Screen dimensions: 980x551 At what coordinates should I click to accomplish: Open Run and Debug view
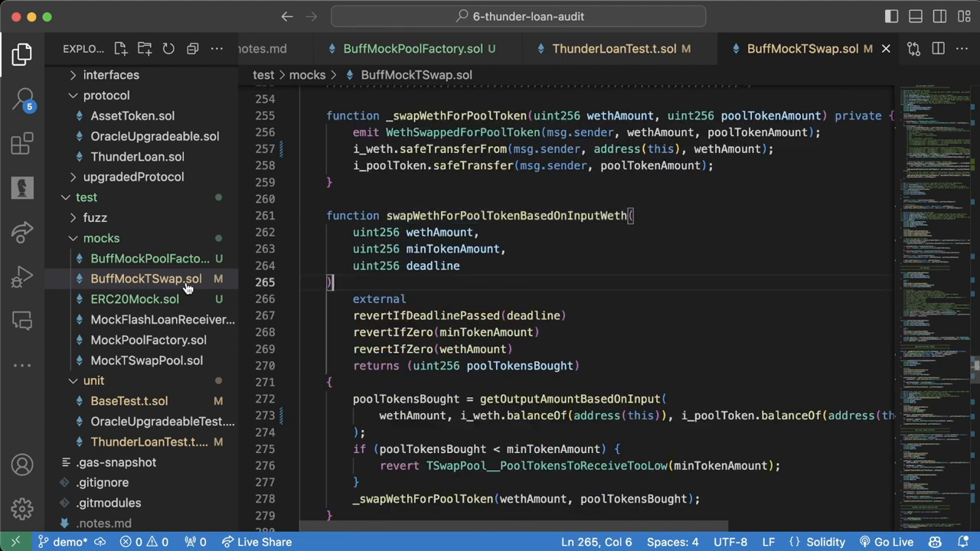pyautogui.click(x=22, y=276)
